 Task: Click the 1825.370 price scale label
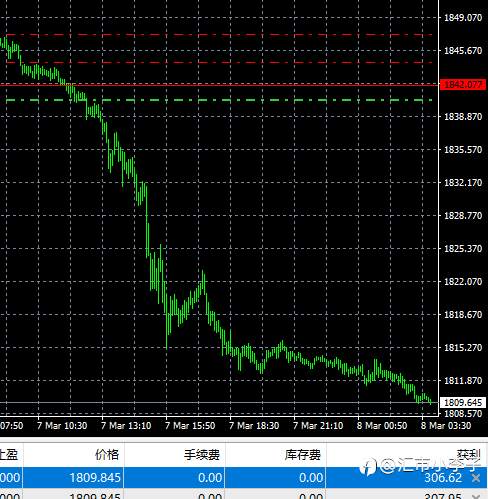[463, 249]
